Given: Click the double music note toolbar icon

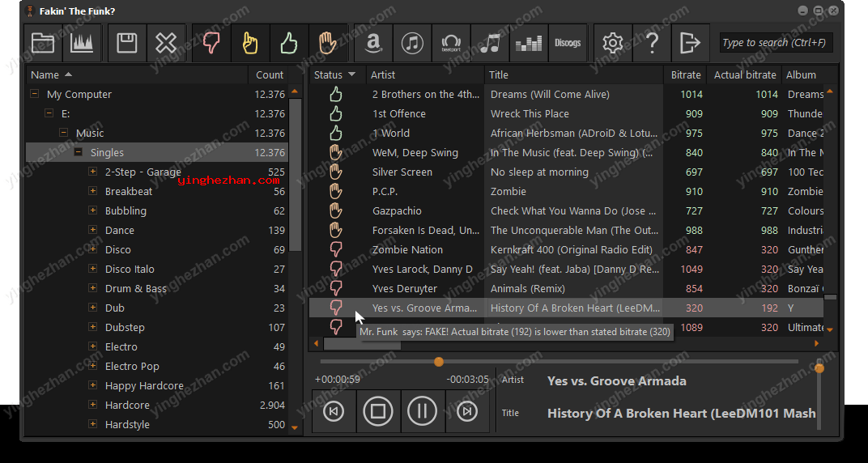Looking at the screenshot, I should pyautogui.click(x=490, y=43).
